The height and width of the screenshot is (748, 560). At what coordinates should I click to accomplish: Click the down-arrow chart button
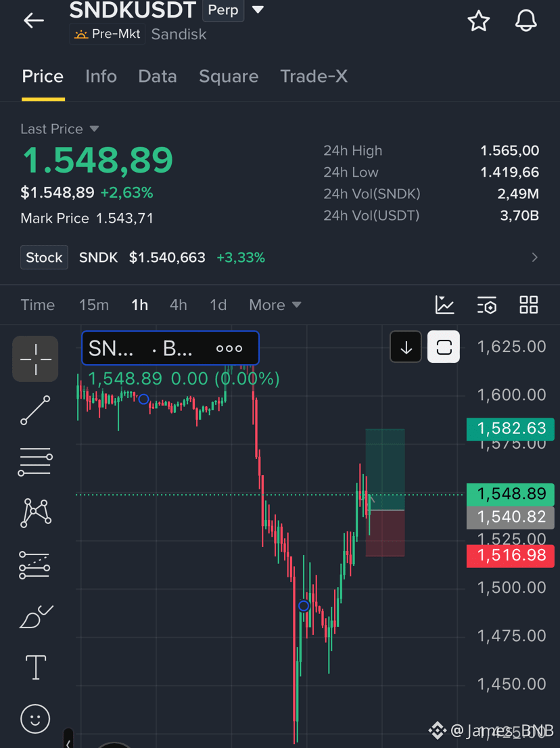coord(406,347)
